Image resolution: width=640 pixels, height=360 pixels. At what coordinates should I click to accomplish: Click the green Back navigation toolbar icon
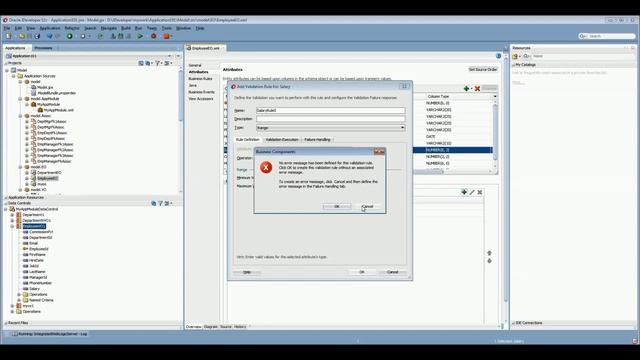[70, 36]
